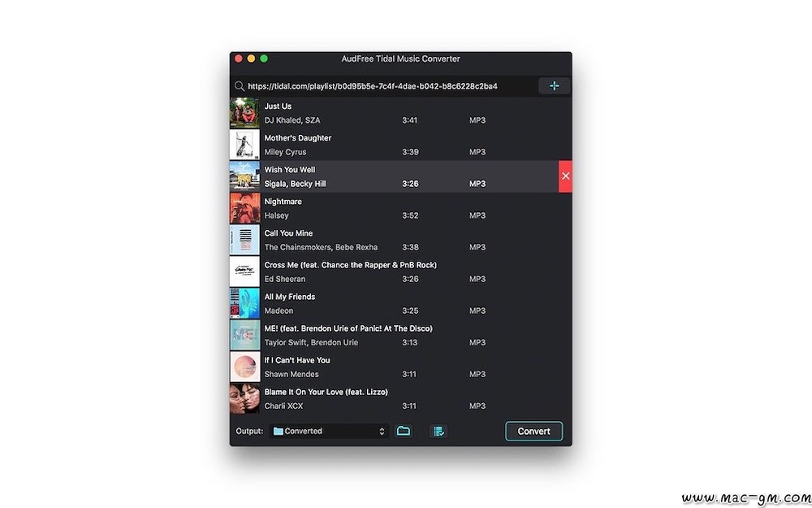This screenshot has width=812, height=508.
Task: Select the All My Friends album cover
Action: pos(244,303)
